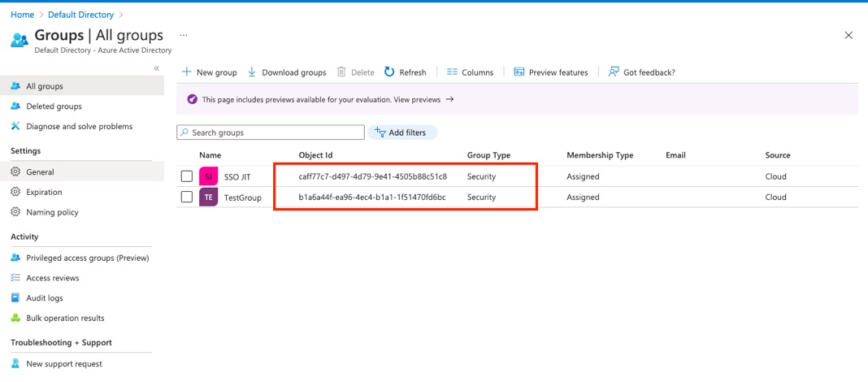Open the ellipsis more options menu
The width and height of the screenshot is (868, 382).
tap(184, 35)
